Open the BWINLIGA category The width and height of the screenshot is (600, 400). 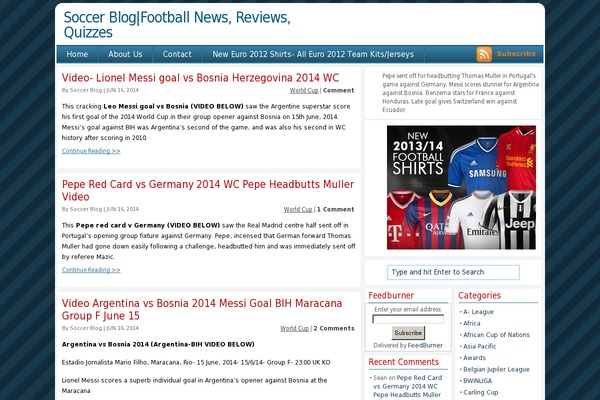point(478,380)
